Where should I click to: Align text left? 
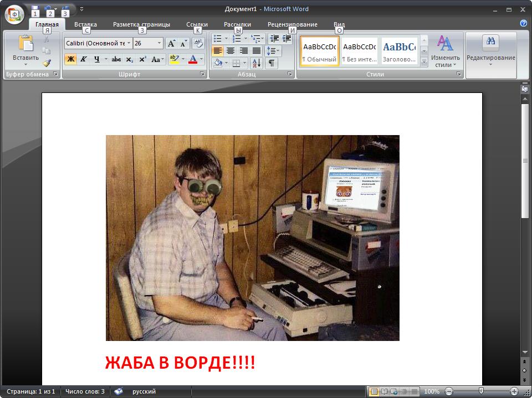tap(217, 51)
